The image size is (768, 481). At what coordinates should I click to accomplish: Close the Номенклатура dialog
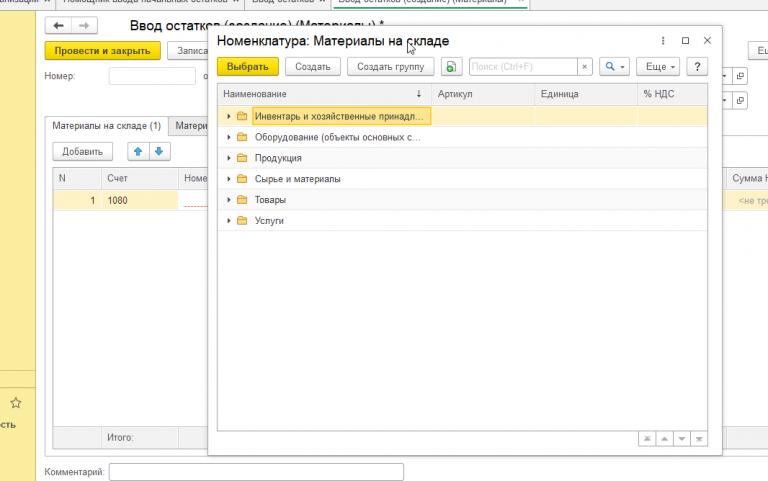click(707, 41)
